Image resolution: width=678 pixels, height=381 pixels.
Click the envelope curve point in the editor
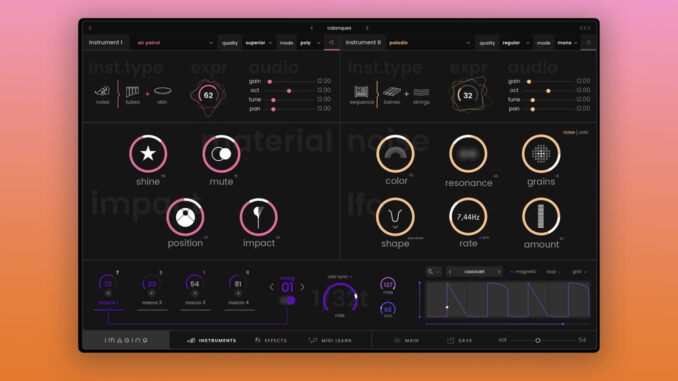[447, 307]
